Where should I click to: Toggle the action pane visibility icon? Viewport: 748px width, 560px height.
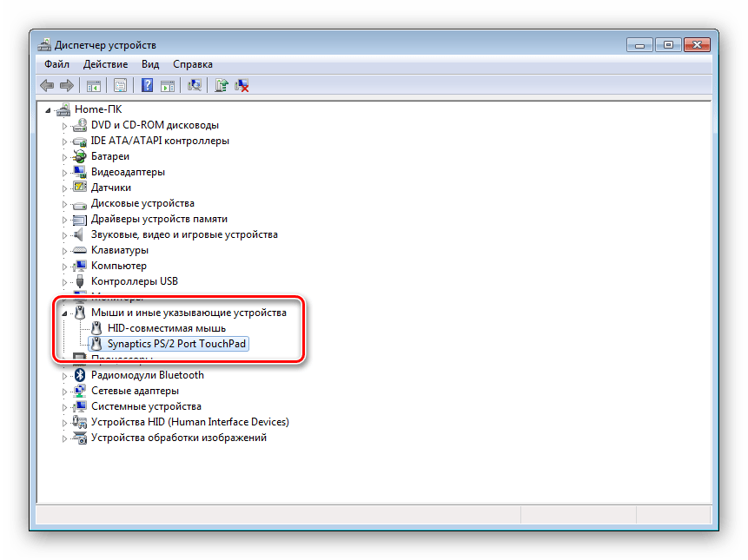167,84
